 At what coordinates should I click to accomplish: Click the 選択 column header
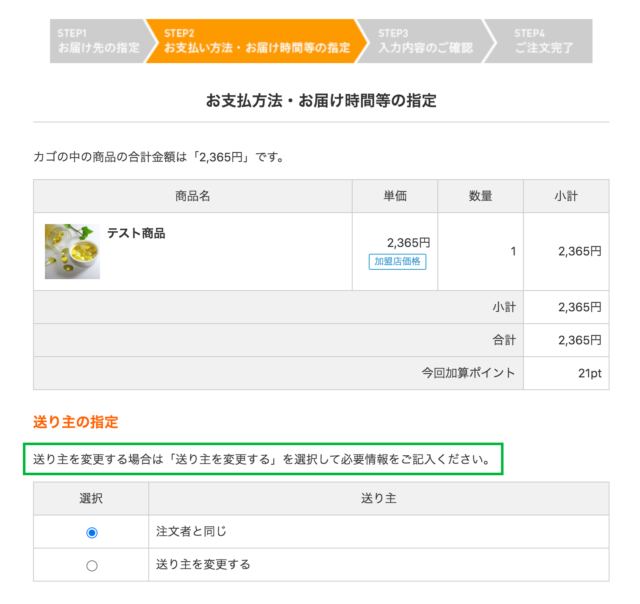click(91, 498)
